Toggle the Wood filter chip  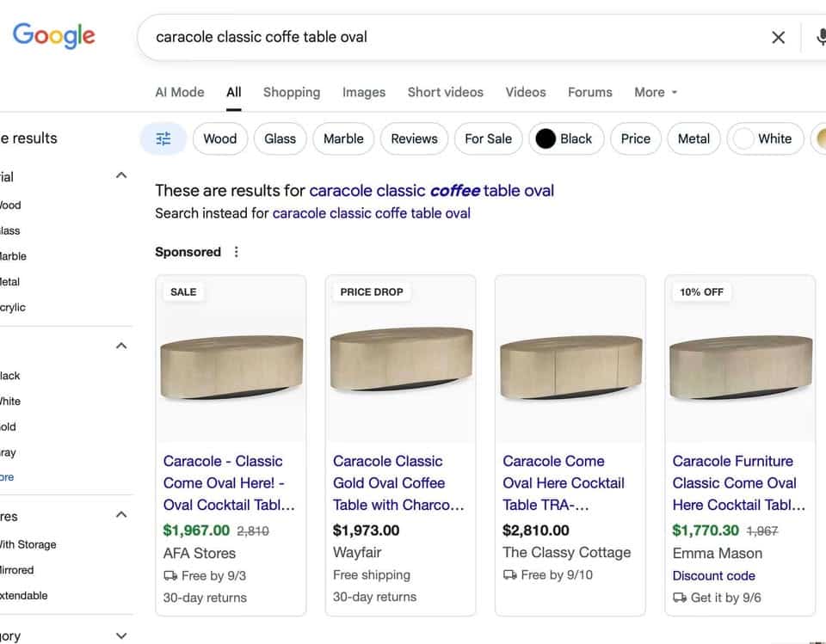coord(219,138)
